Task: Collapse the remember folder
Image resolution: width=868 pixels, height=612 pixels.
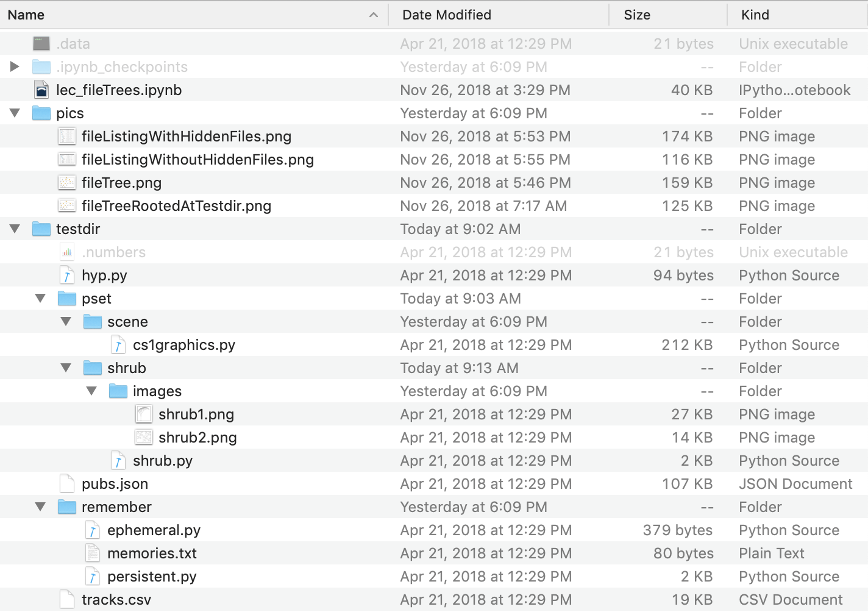Action: (x=41, y=507)
